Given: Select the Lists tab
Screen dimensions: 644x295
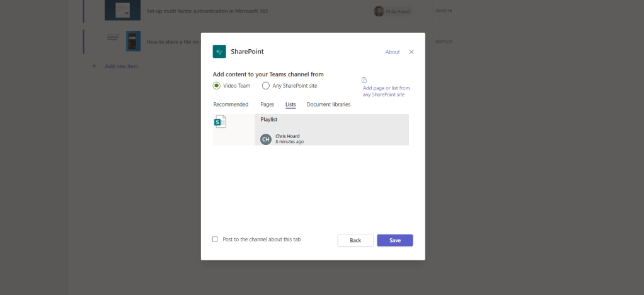Looking at the screenshot, I should [290, 105].
